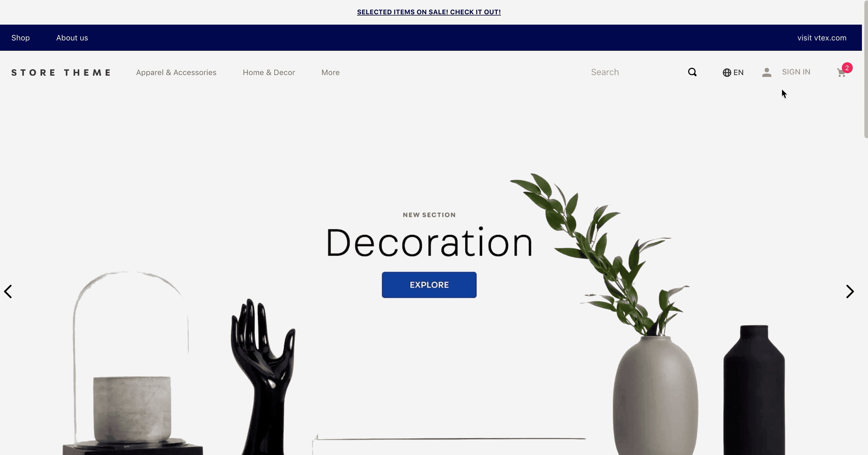Toggle the EN language selector
The height and width of the screenshot is (455, 868).
coord(733,72)
